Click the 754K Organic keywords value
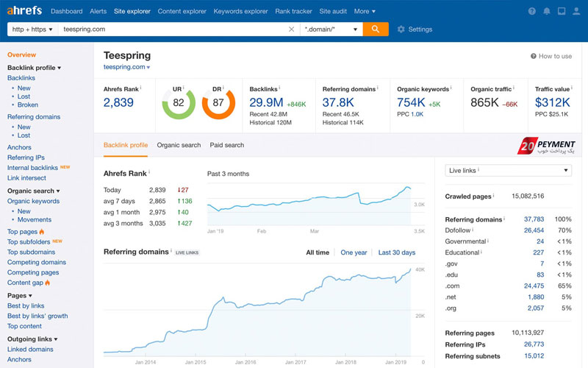 coord(411,102)
